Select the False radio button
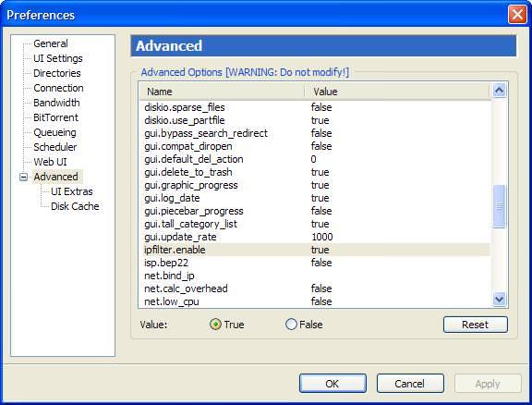The height and width of the screenshot is (405, 532). coord(291,325)
